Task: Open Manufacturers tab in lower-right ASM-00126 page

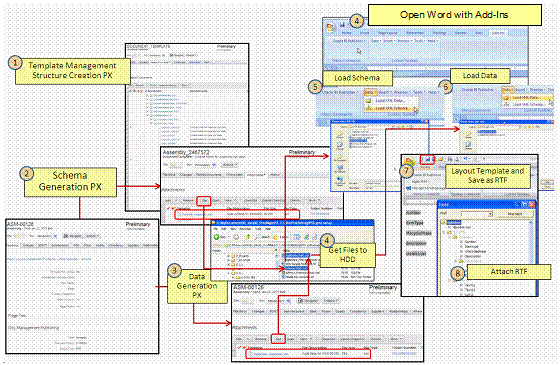Action: pos(294,311)
